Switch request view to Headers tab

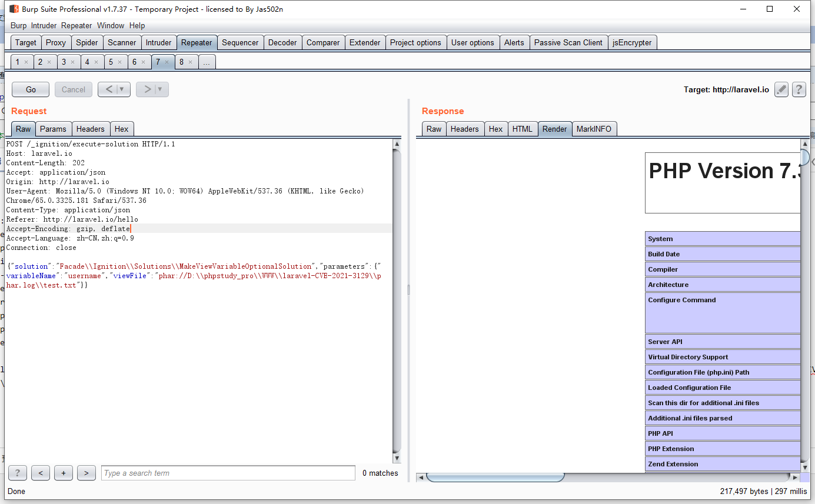coord(91,129)
